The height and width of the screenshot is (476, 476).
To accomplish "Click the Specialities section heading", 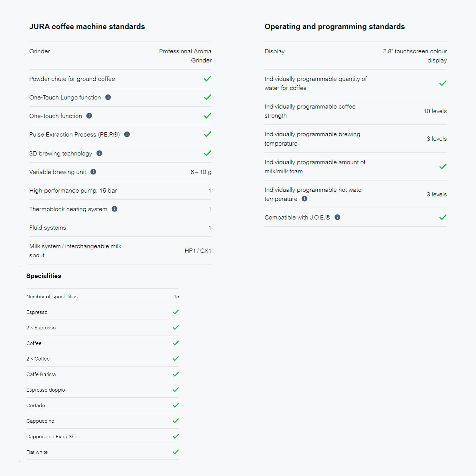I will point(44,276).
